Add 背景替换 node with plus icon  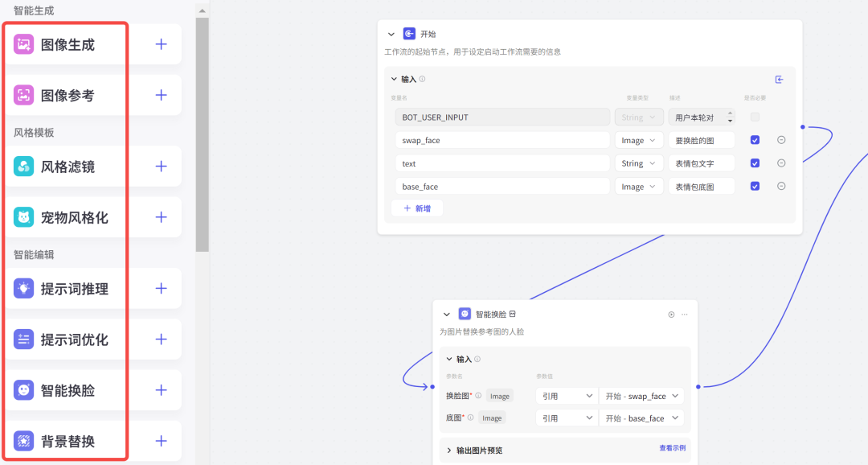[161, 441]
